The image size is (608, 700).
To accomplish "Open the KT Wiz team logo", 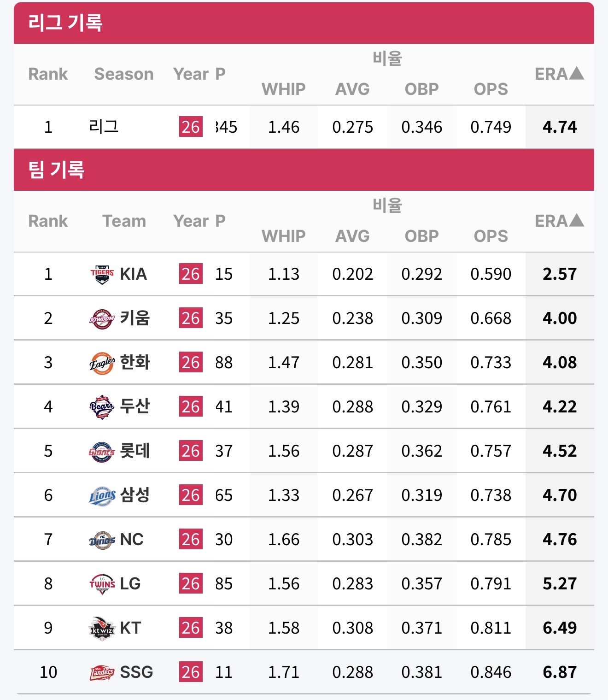I will point(102,628).
